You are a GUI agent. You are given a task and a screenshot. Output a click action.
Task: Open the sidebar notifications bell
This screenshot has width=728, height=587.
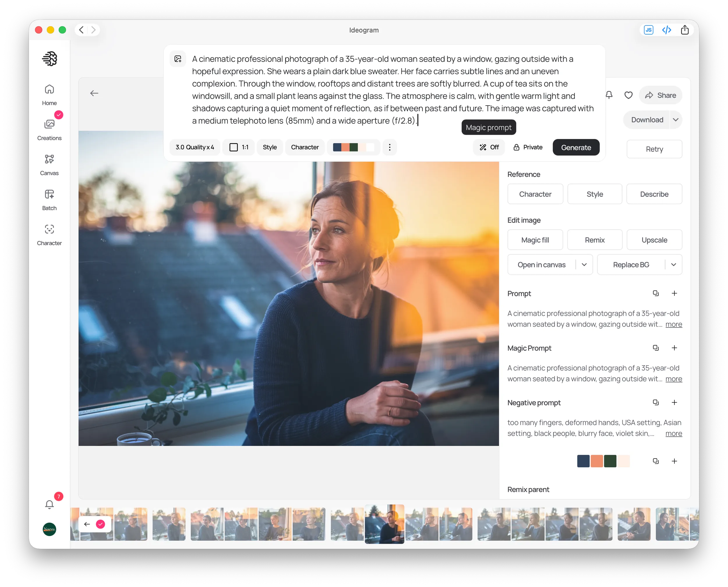point(50,505)
